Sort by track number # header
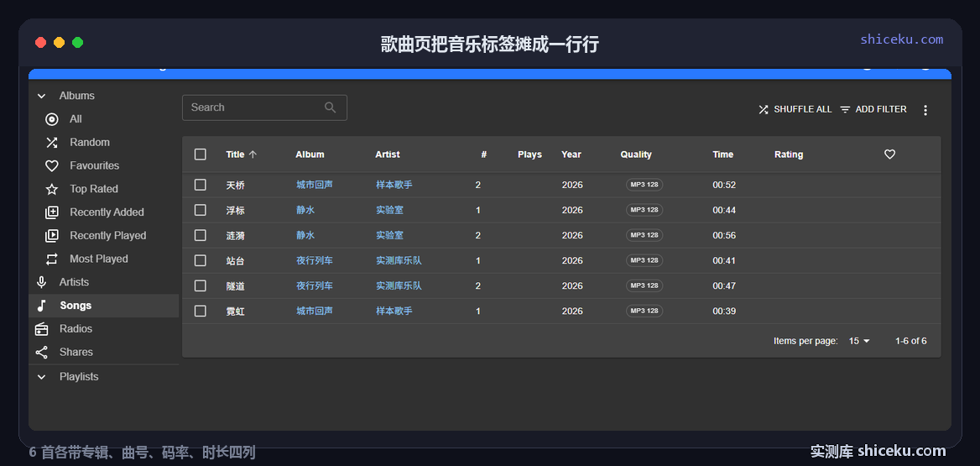Screen dimensions: 980x466 tap(484, 154)
